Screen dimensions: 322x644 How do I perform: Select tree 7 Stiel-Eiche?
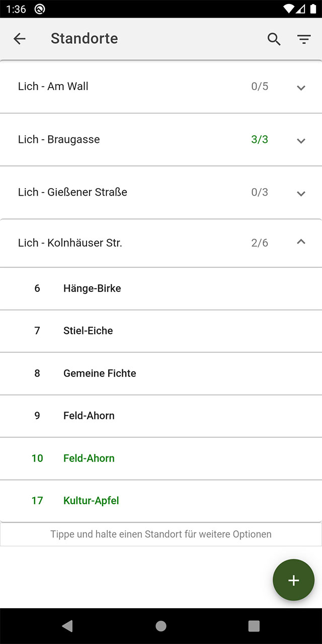(x=161, y=331)
